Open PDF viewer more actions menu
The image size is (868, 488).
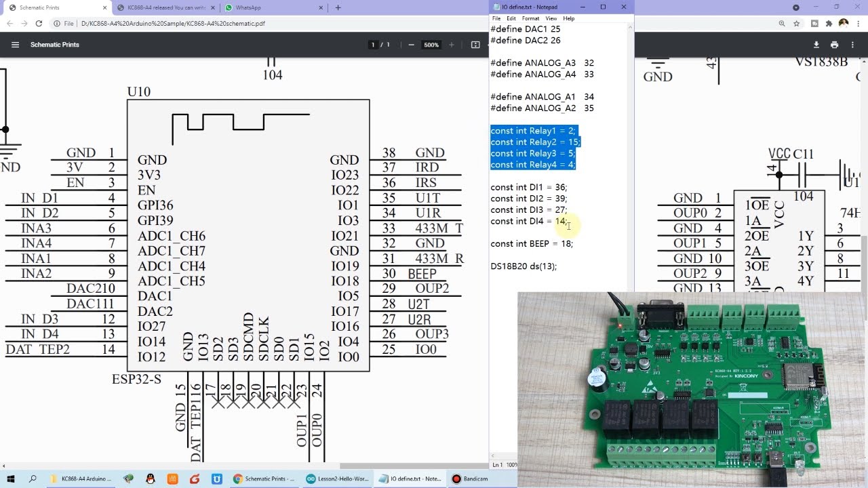point(853,45)
